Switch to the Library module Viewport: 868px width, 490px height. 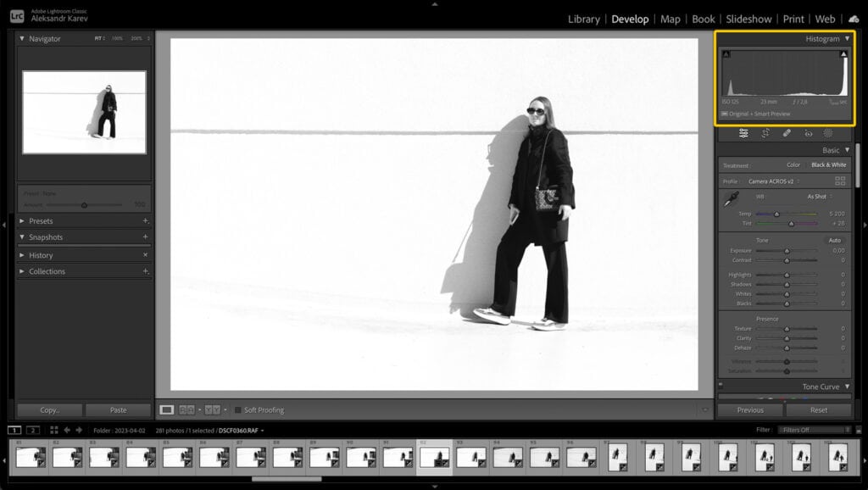pos(583,18)
